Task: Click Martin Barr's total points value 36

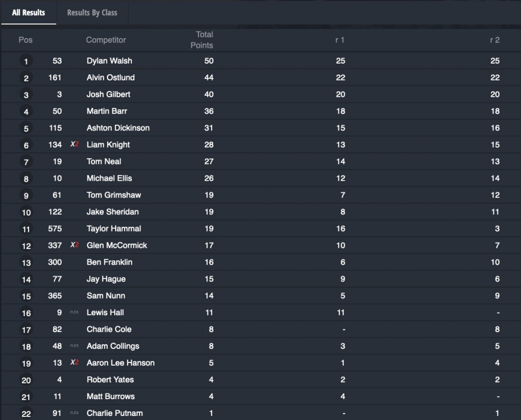Action: click(209, 111)
